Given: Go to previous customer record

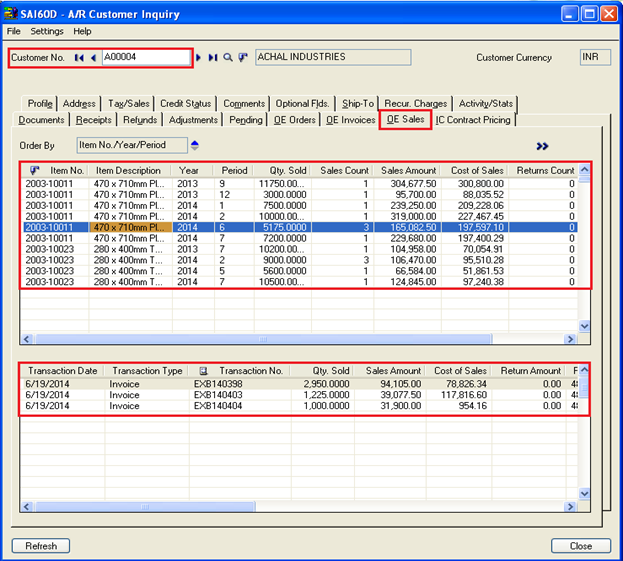Looking at the screenshot, I should (93, 58).
